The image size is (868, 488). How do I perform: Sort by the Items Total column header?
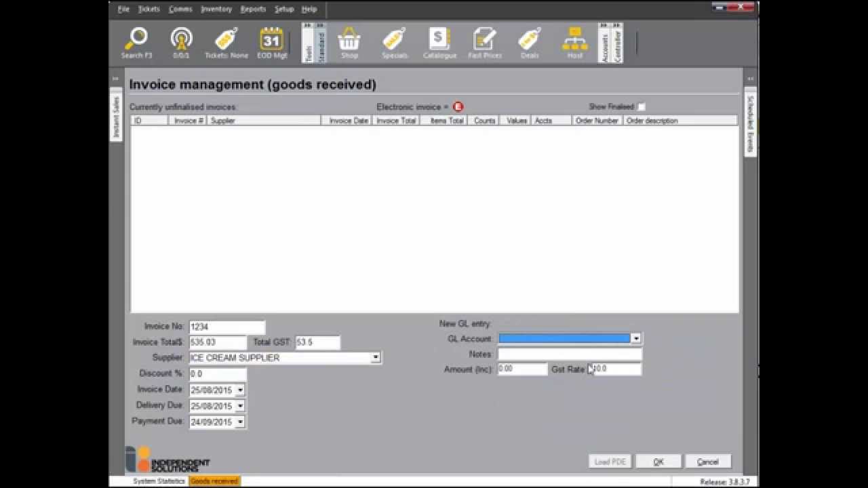(443, 121)
